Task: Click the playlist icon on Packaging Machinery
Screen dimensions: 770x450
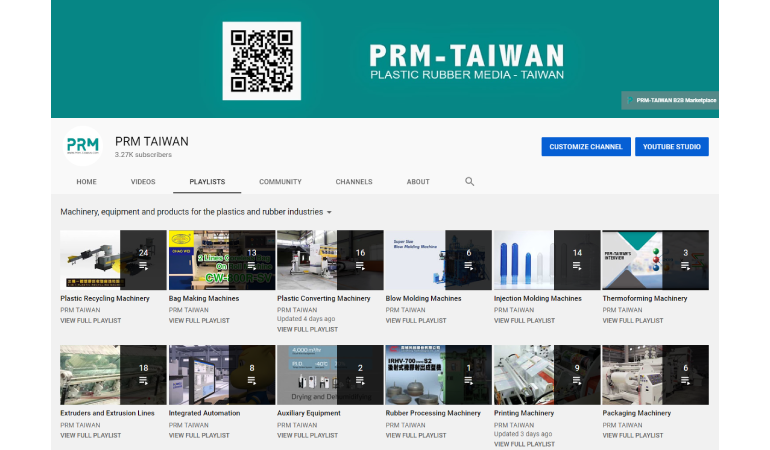Action: 686,381
